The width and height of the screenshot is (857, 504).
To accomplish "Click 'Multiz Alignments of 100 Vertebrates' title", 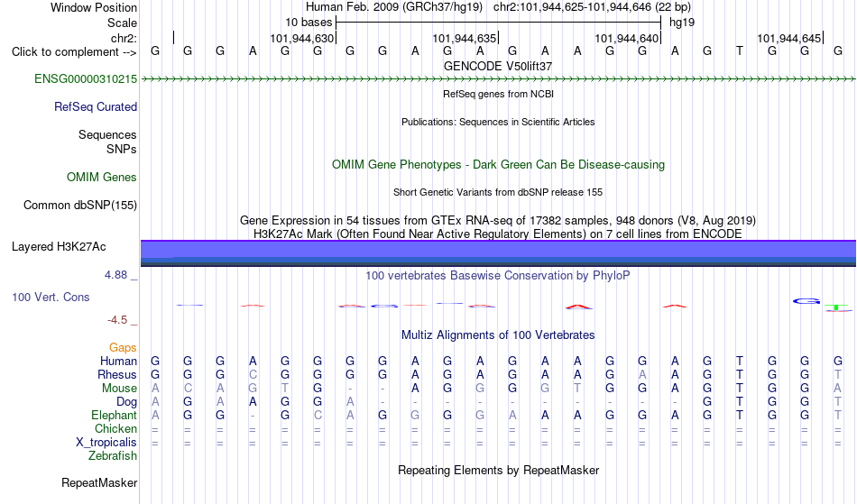I will coord(498,335).
